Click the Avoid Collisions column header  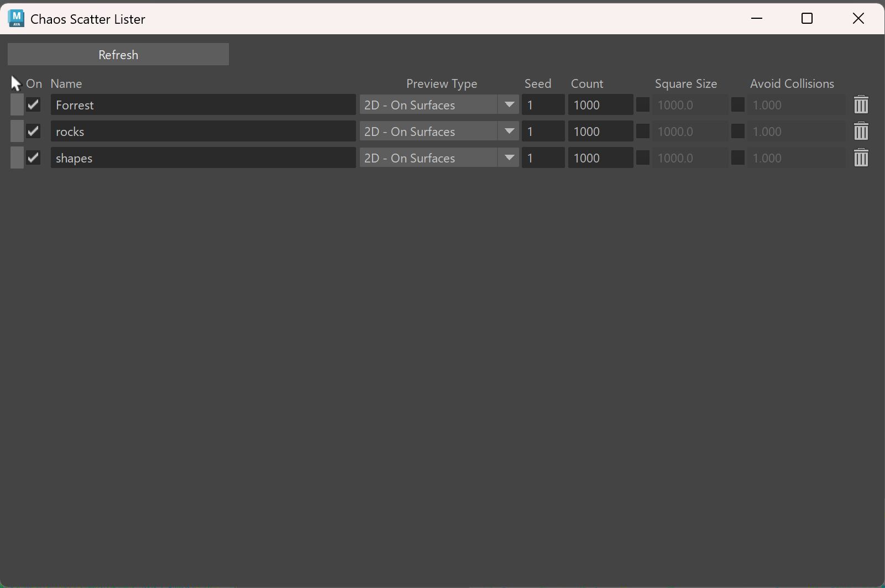pos(792,83)
